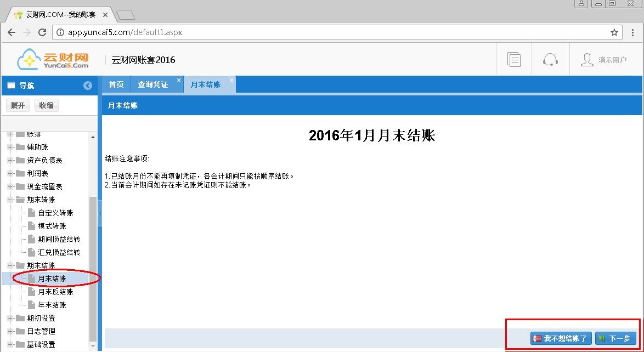Screen dimensions: 644x352
Task: Click the 下一步 button
Action: coord(615,339)
